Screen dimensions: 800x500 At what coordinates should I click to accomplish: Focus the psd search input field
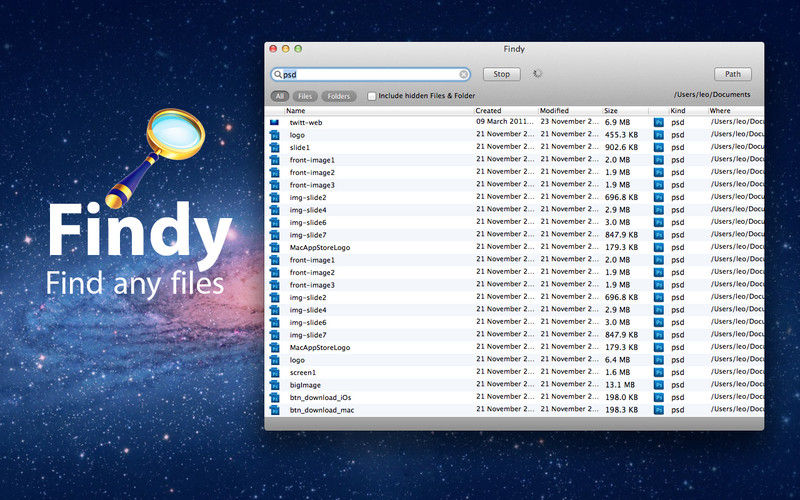[x=370, y=74]
